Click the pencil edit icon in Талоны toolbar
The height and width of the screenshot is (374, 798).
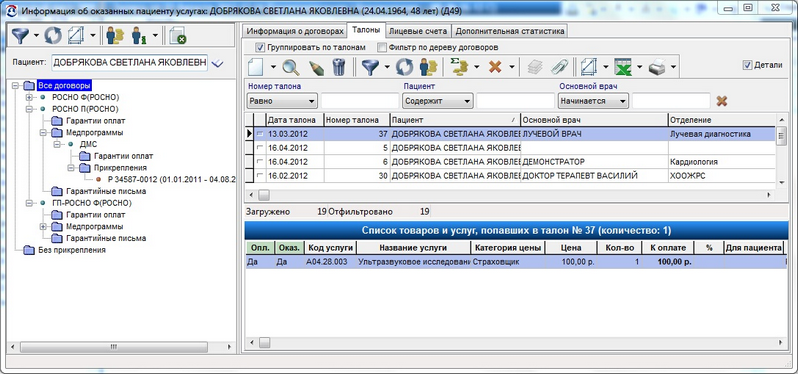[x=316, y=67]
